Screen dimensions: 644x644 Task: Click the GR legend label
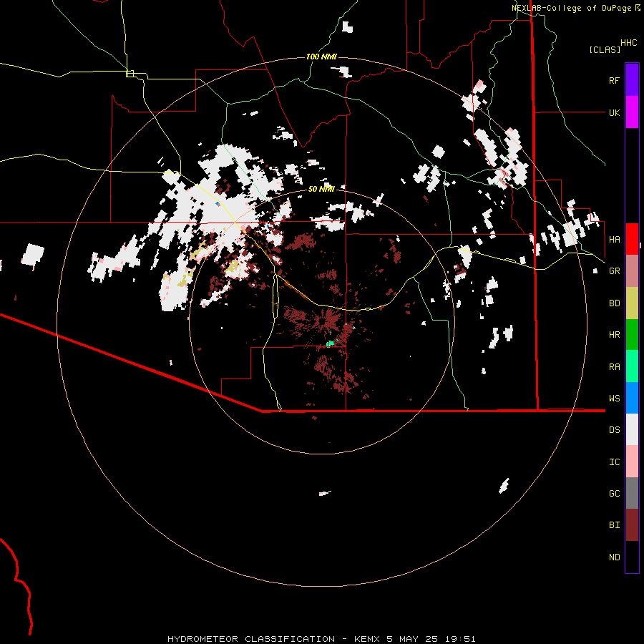614,271
